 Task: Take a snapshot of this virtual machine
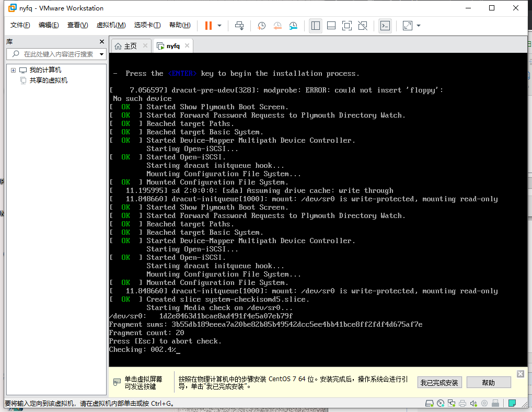click(x=262, y=26)
